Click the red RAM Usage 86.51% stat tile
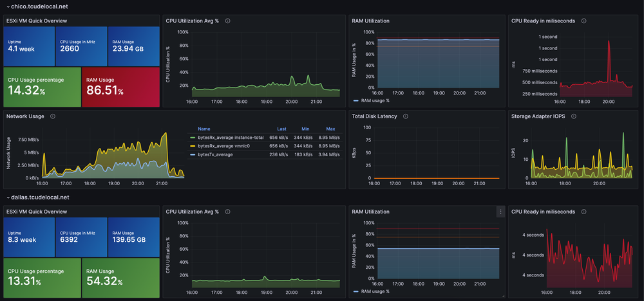Image resolution: width=644 pixels, height=301 pixels. pos(121,87)
